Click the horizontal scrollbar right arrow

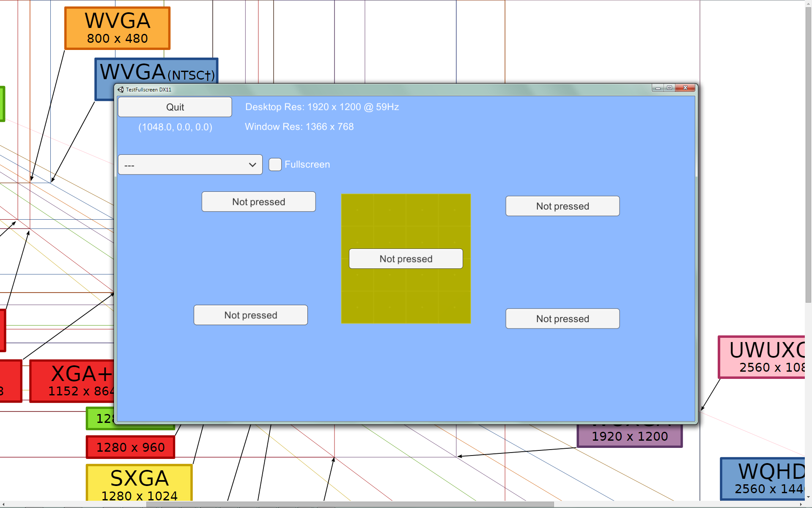click(x=801, y=504)
